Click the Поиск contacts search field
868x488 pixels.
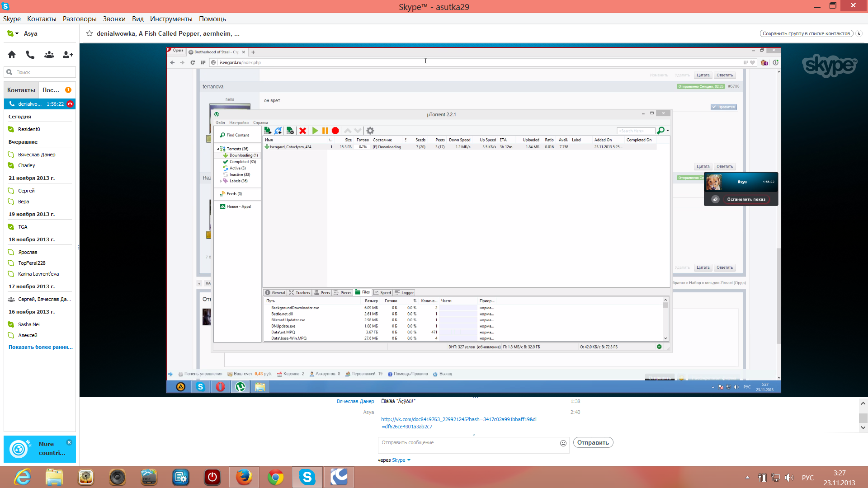(40, 72)
